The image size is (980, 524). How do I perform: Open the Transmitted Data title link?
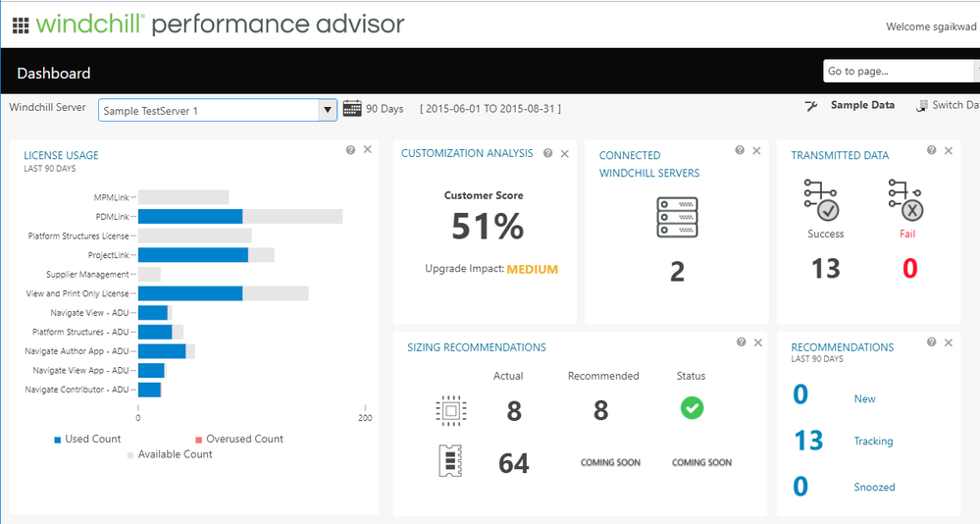[840, 155]
